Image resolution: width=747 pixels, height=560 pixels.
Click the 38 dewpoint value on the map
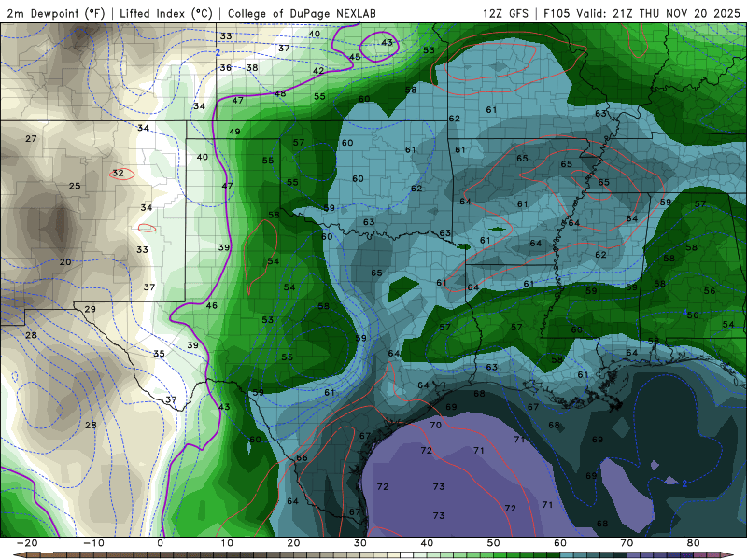click(252, 67)
